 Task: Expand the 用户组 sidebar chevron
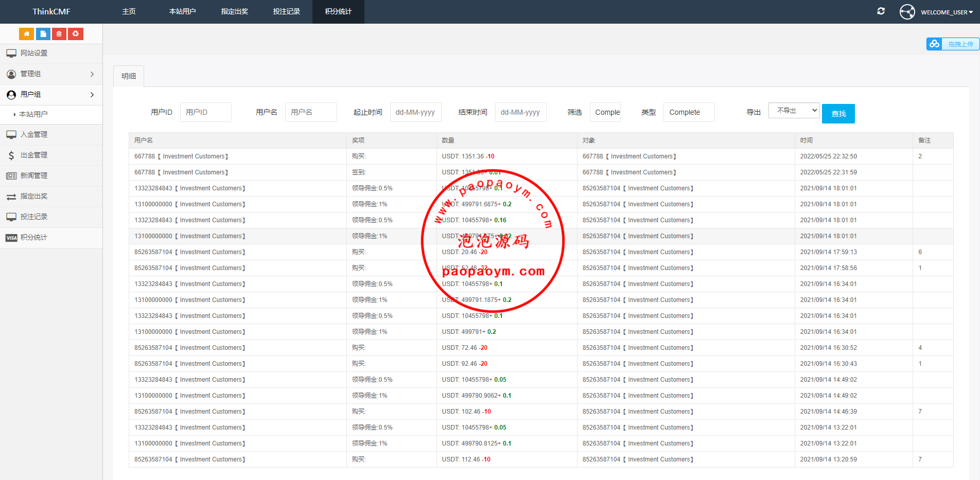click(x=92, y=95)
